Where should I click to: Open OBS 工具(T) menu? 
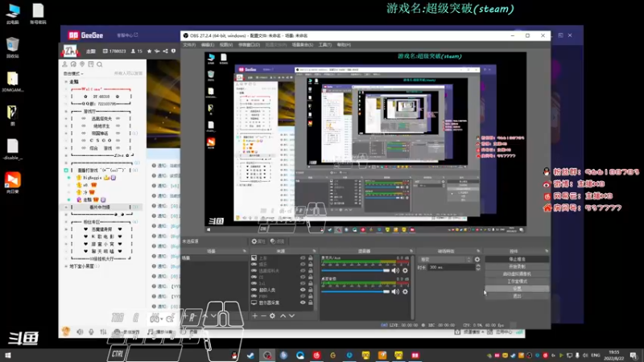click(x=325, y=45)
